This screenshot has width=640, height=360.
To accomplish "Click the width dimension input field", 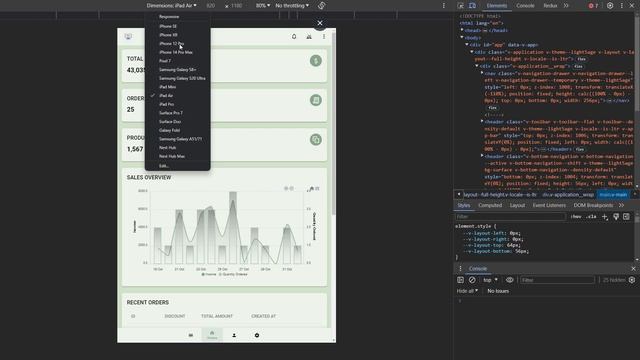I will tap(211, 6).
